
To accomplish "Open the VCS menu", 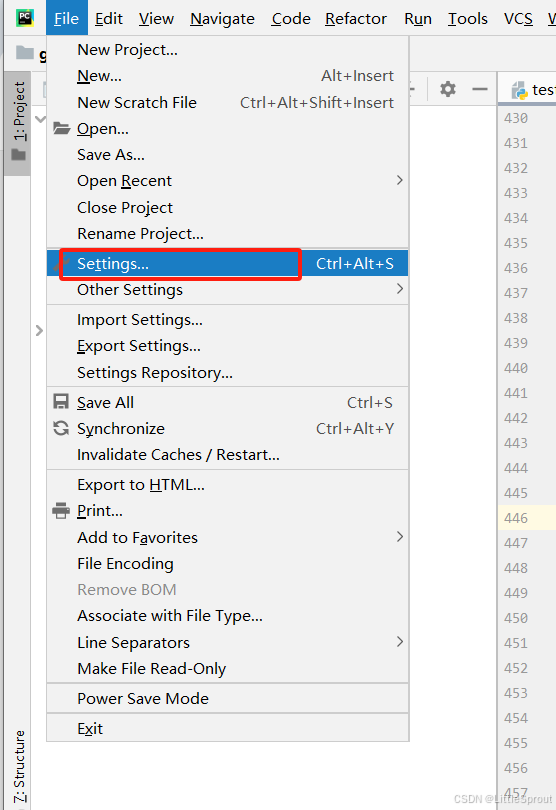I will pos(518,19).
